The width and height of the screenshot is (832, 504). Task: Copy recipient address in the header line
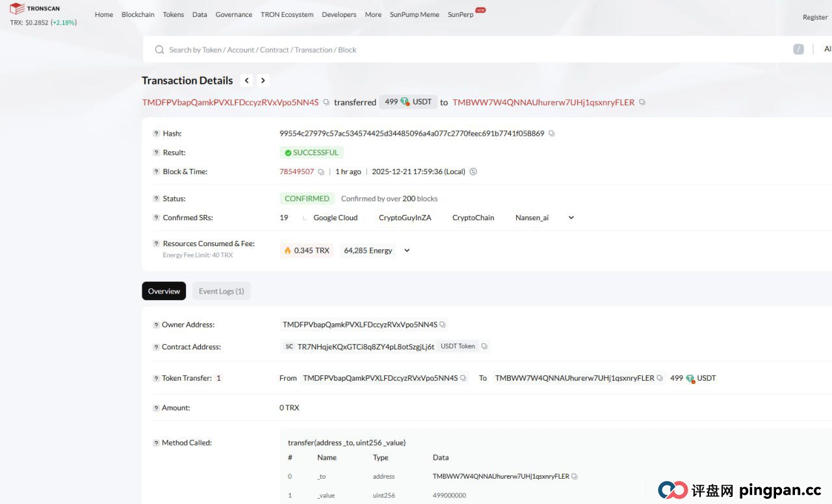tap(642, 103)
